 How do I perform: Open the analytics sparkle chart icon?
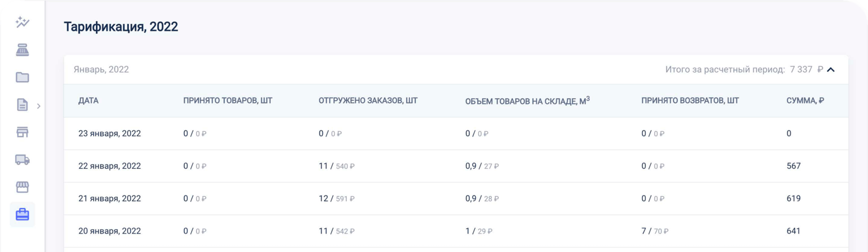tap(22, 22)
